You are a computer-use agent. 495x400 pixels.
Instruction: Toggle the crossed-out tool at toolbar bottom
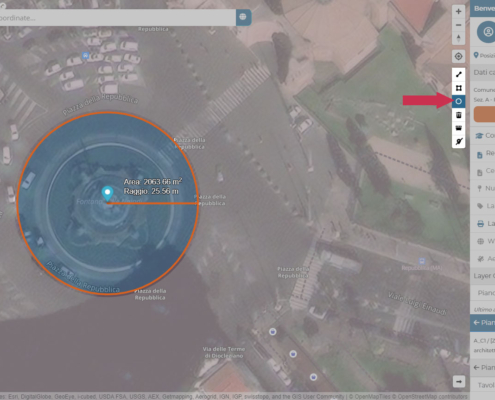[x=459, y=142]
